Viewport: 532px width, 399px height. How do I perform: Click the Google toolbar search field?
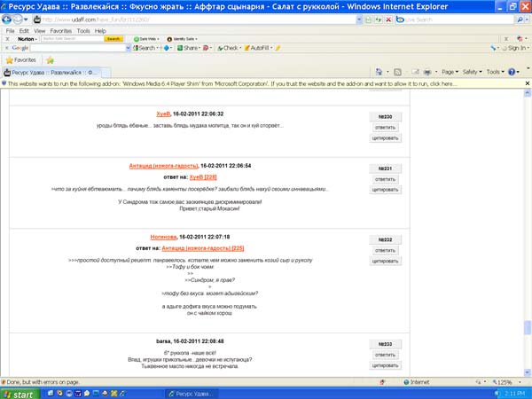pyautogui.click(x=78, y=48)
